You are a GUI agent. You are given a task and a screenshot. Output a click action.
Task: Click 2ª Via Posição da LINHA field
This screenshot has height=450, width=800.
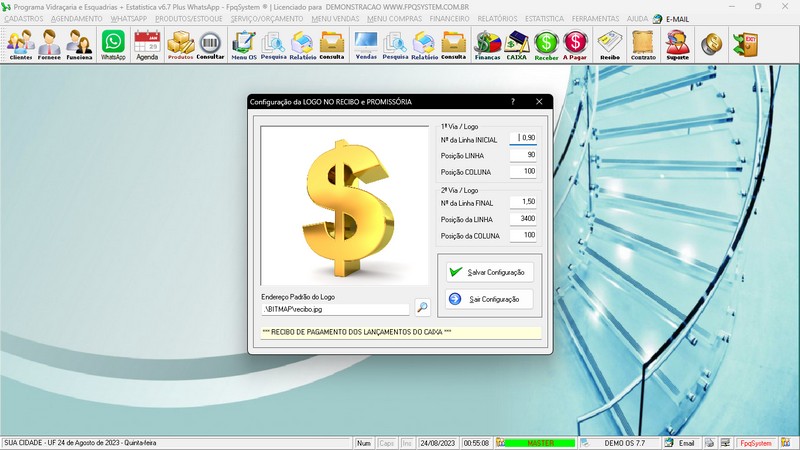pyautogui.click(x=523, y=218)
